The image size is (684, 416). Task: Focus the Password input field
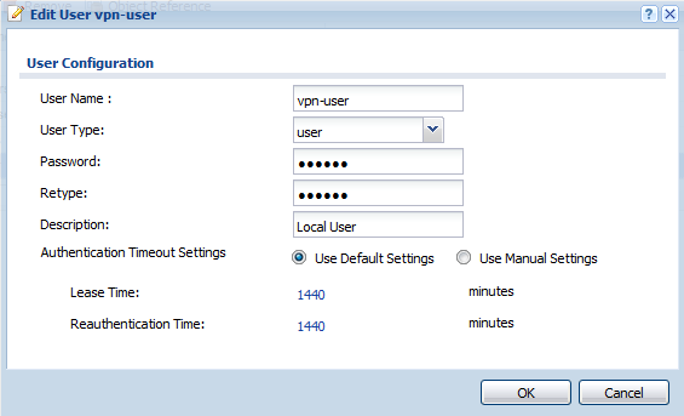pyautogui.click(x=378, y=162)
